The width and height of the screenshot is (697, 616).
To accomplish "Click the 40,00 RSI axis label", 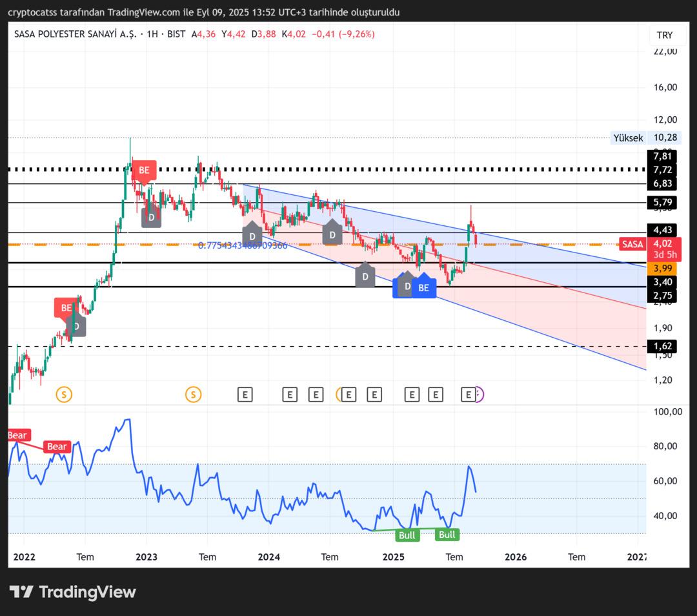I will point(665,516).
